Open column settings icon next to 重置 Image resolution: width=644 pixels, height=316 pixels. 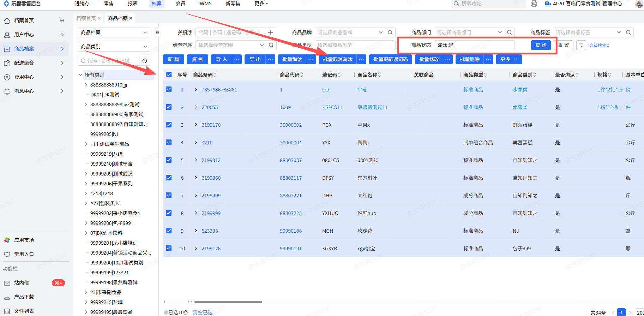click(581, 45)
